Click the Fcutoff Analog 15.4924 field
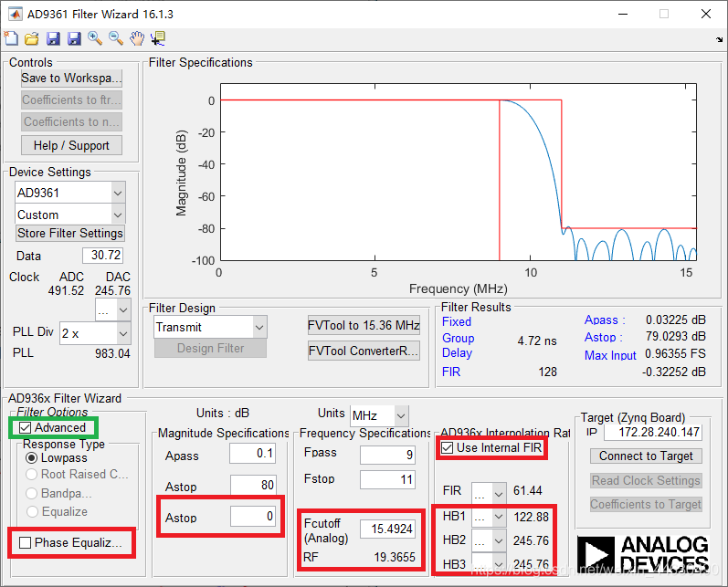This screenshot has width=728, height=587. click(387, 529)
